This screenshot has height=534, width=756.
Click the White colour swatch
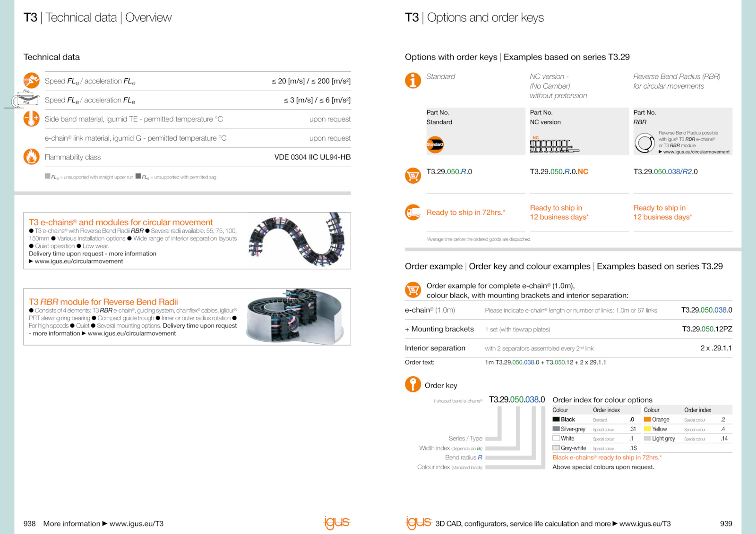[556, 438]
